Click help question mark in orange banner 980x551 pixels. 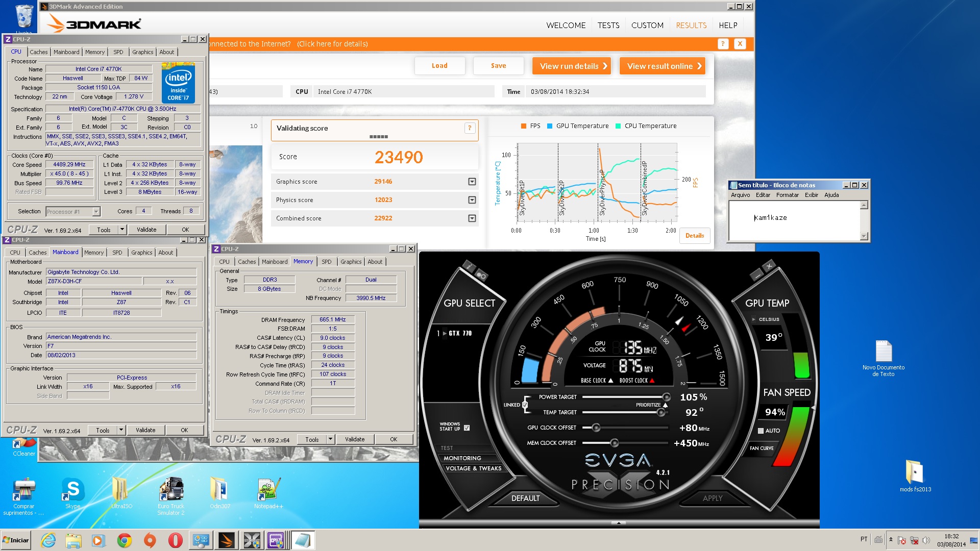723,44
